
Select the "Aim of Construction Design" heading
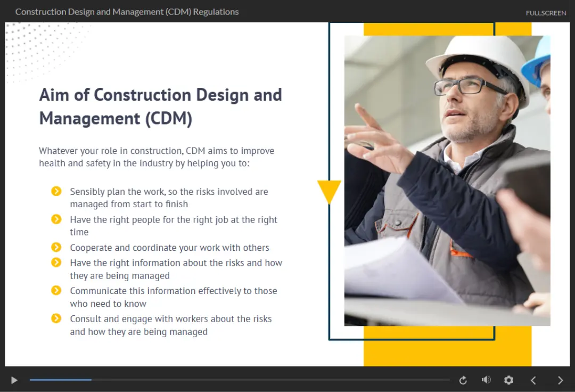point(160,106)
